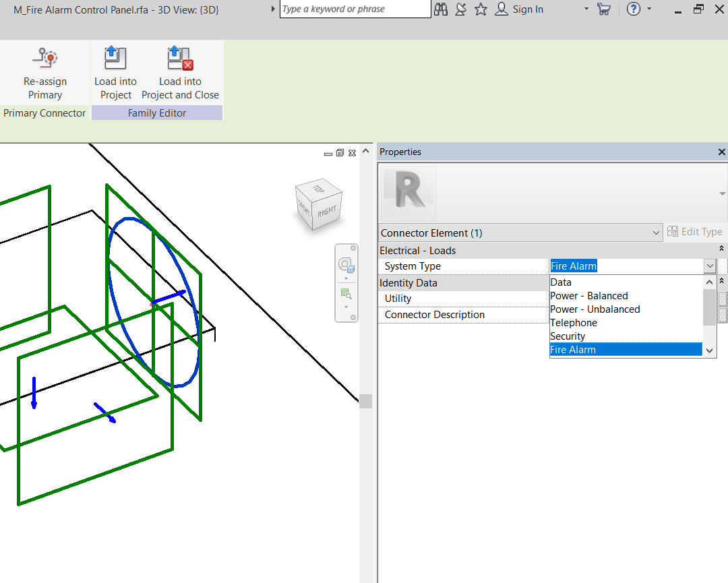Expand the Sign In dropdown arrow

(x=586, y=9)
